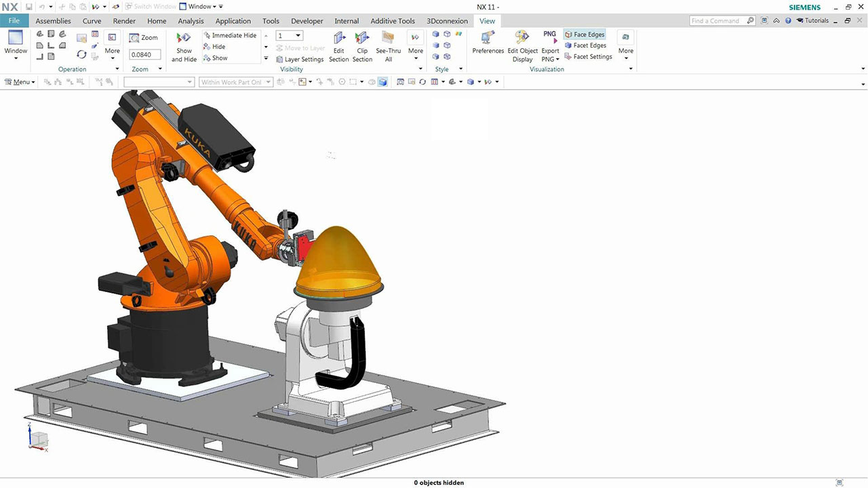This screenshot has width=868, height=488.
Task: Click the Edit Section tool
Action: pos(339,47)
